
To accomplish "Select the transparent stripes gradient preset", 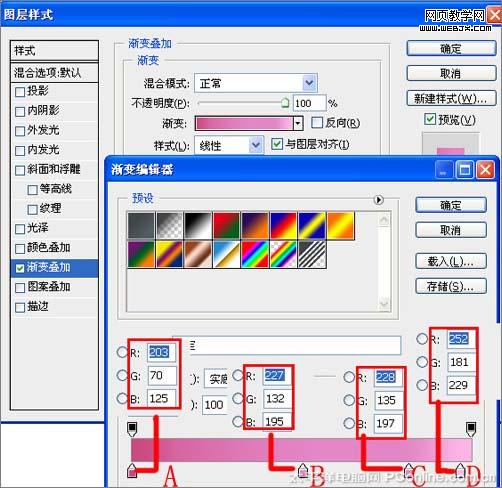I will 312,254.
